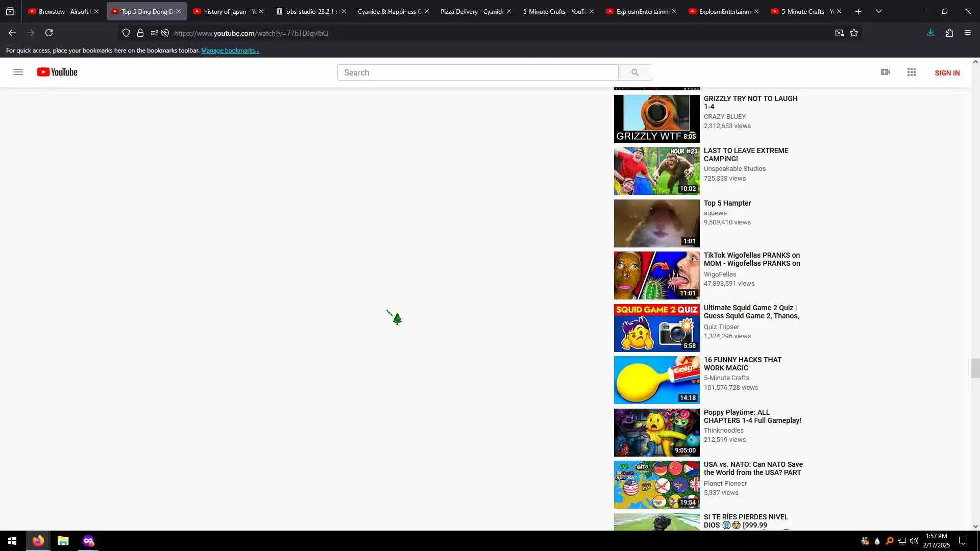Expand the list all tabs chevron
This screenshot has height=551, width=980.
878,11
